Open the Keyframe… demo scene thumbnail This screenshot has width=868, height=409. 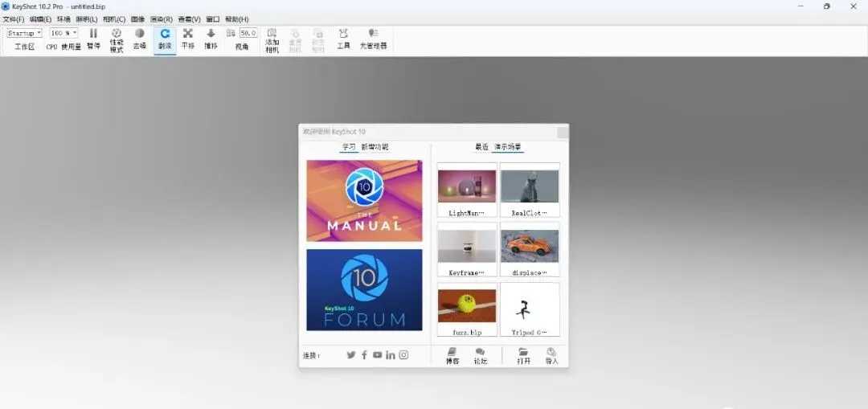pos(467,250)
